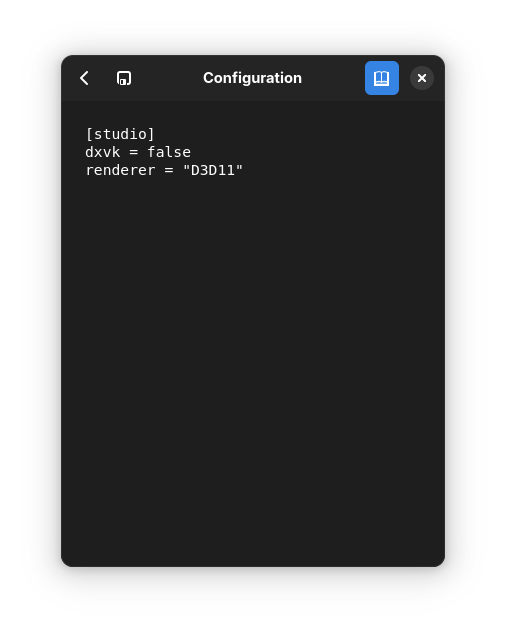
Task: Click on the dxvk key name
Action: point(102,152)
